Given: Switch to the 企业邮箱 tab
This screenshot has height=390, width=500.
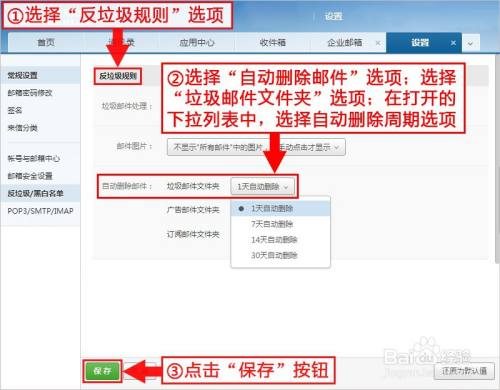Looking at the screenshot, I should (x=345, y=43).
